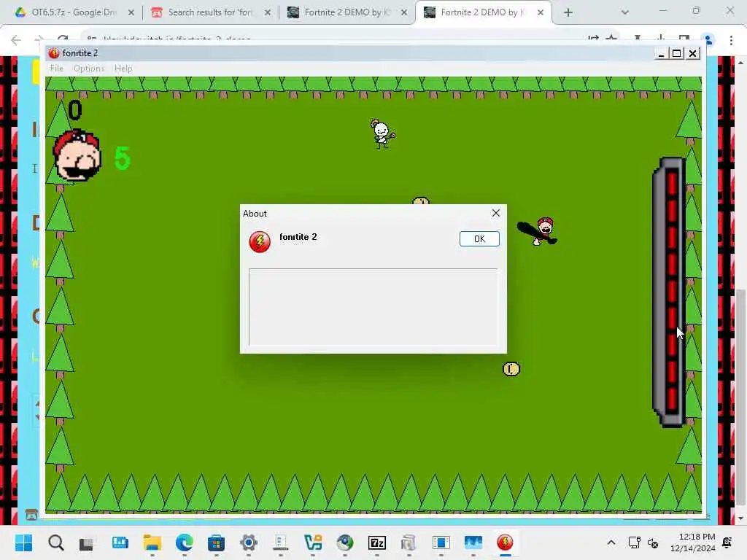Click the big Mario head portrait
Screen dimensions: 747x560
[x=77, y=155]
